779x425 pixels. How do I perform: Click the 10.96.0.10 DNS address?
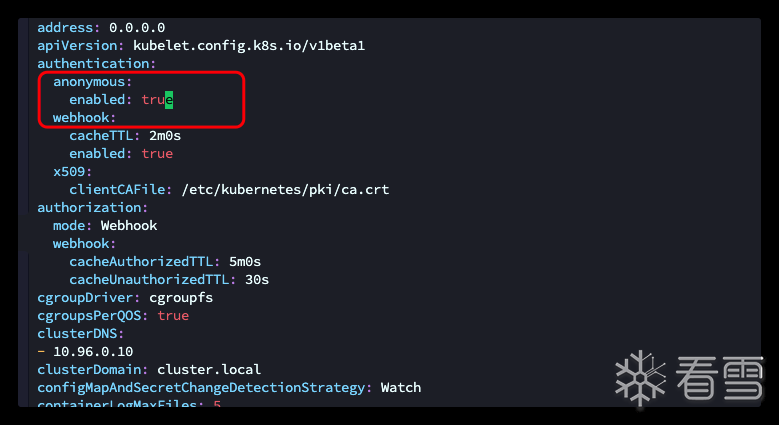coord(93,352)
